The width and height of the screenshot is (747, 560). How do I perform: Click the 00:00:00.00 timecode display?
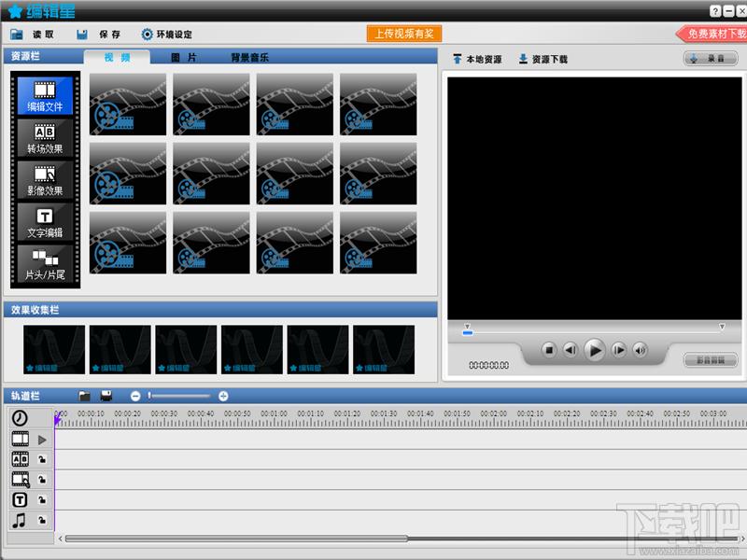(488, 365)
